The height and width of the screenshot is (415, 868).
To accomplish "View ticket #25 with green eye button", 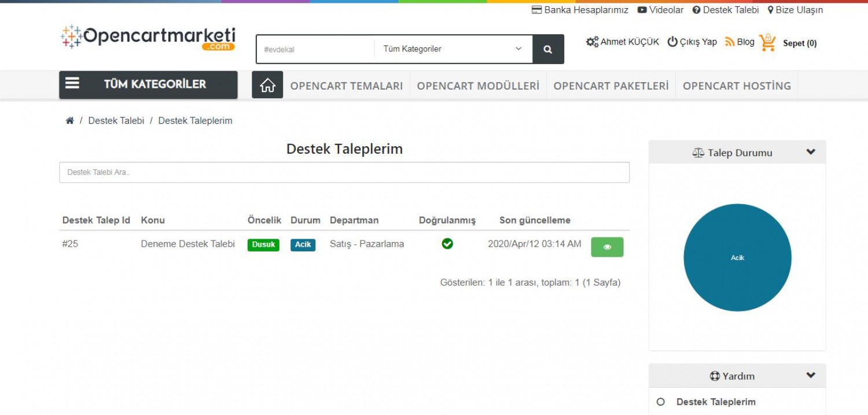I will (x=607, y=247).
